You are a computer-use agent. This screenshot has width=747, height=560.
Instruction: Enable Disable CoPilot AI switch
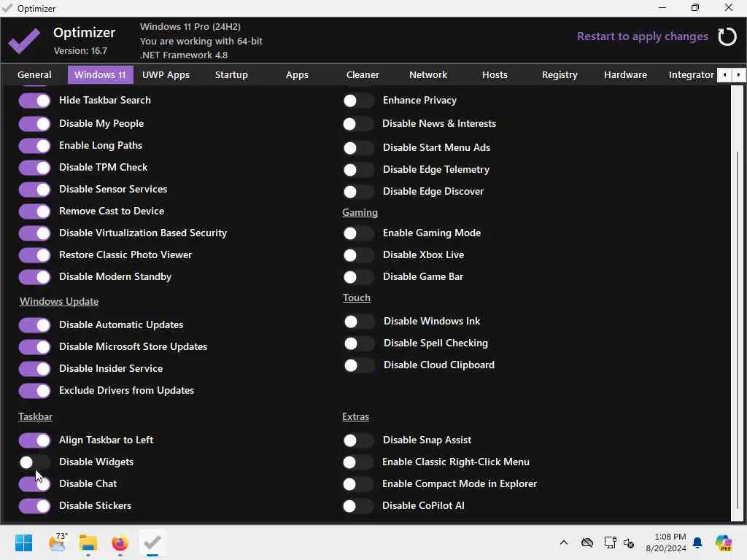point(358,506)
